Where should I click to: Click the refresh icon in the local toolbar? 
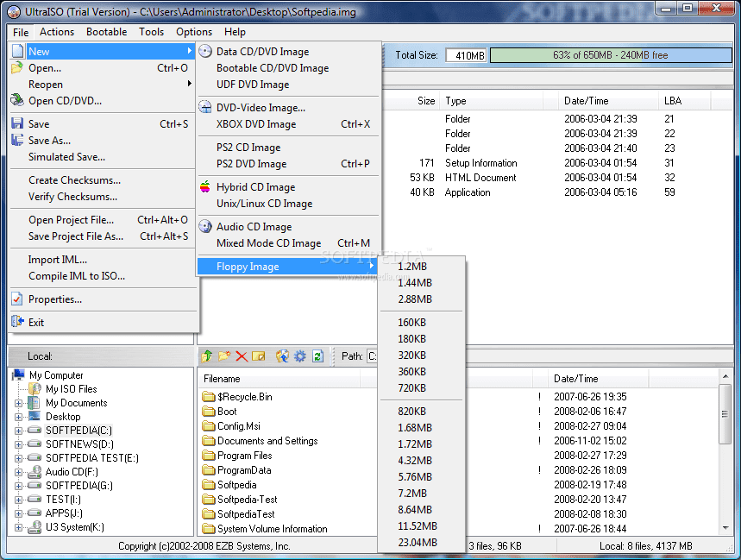(x=317, y=356)
